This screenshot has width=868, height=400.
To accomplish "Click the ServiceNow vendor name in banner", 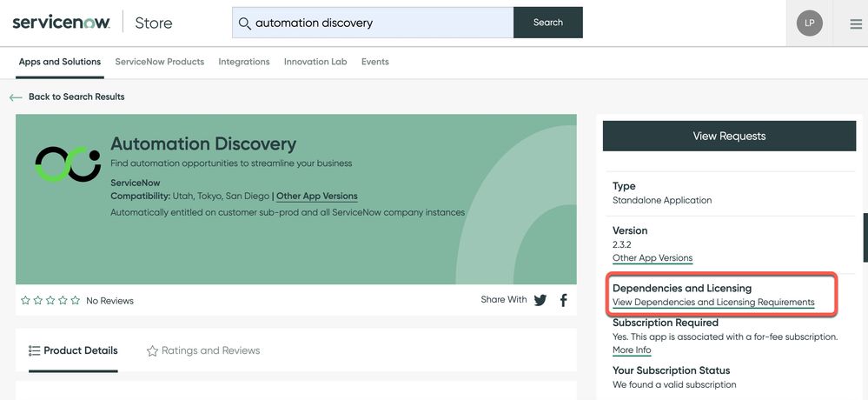I will [x=135, y=183].
